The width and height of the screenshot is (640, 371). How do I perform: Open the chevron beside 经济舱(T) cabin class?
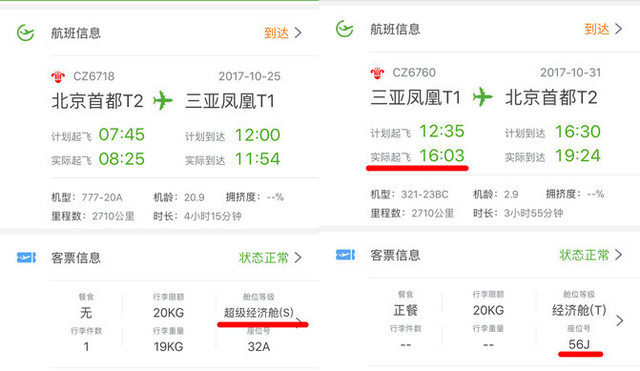click(x=620, y=320)
